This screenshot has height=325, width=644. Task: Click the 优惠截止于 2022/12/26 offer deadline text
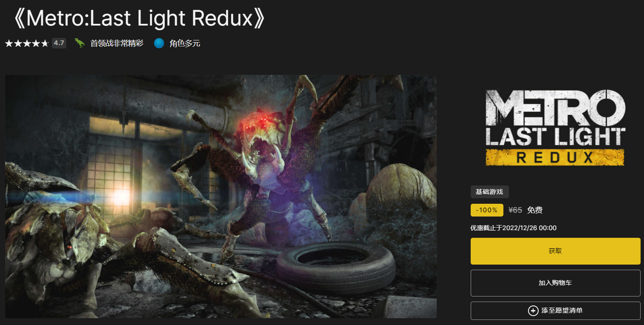(514, 228)
